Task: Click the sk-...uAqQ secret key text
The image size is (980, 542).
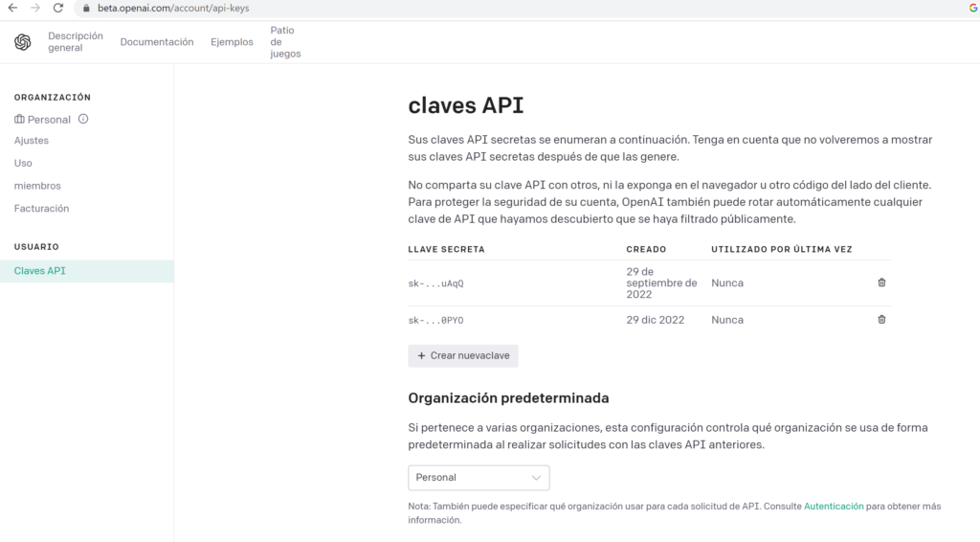Action: click(x=435, y=283)
